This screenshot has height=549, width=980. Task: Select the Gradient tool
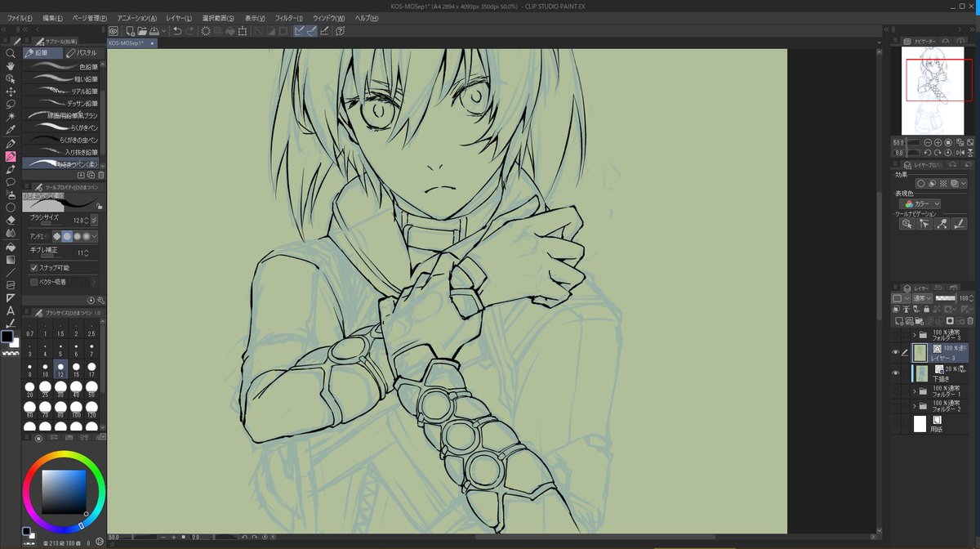click(x=11, y=259)
